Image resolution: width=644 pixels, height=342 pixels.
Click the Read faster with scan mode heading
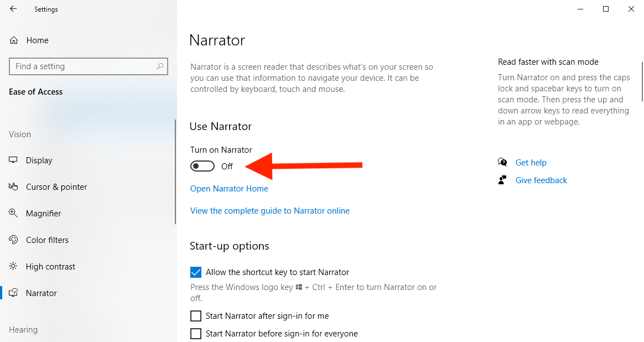point(548,61)
